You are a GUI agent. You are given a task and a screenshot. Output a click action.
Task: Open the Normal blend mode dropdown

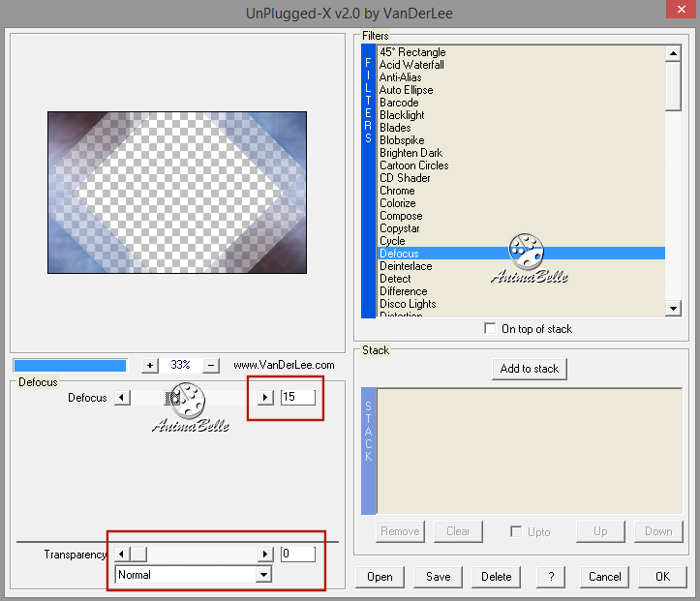click(x=262, y=575)
